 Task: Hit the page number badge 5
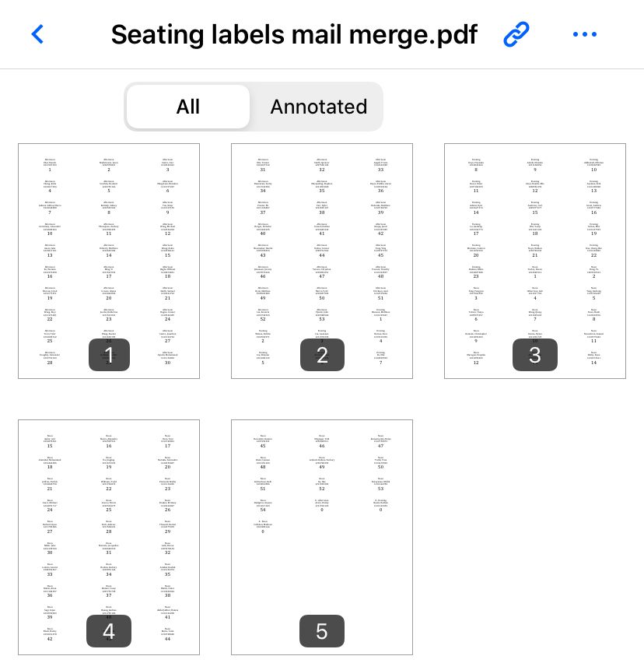click(x=322, y=631)
